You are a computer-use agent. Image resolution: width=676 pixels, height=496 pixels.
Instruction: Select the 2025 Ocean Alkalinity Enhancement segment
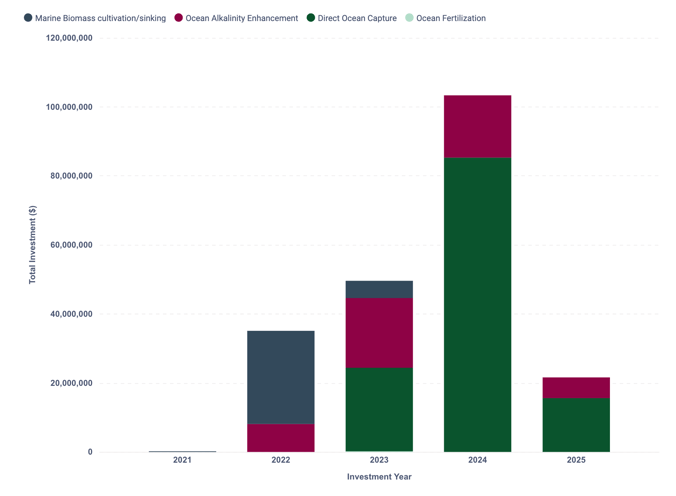coord(576,387)
